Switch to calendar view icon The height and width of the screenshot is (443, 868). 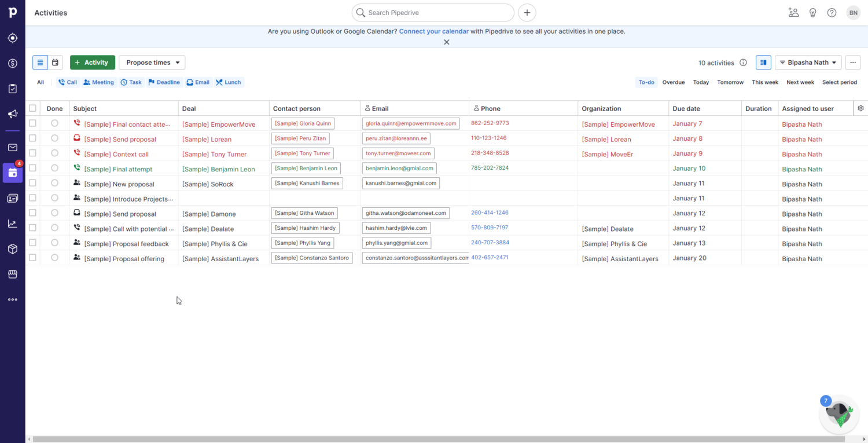click(55, 63)
